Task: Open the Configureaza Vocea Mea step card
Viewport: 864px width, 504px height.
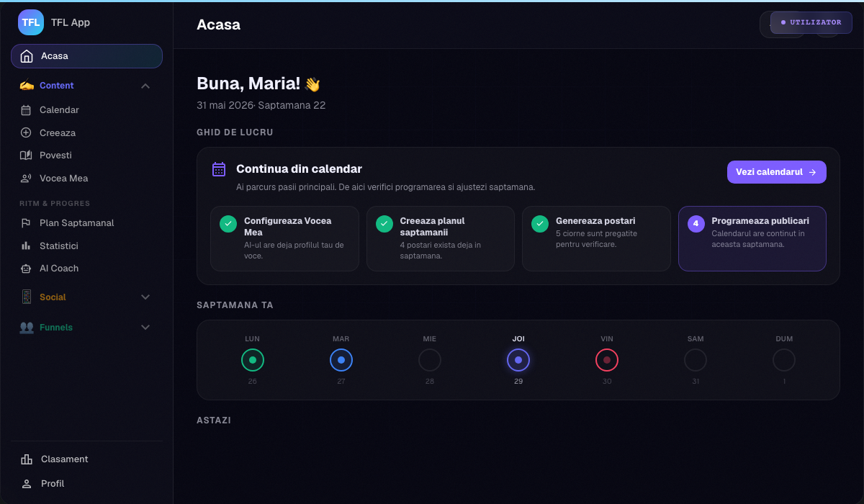Action: tap(284, 238)
